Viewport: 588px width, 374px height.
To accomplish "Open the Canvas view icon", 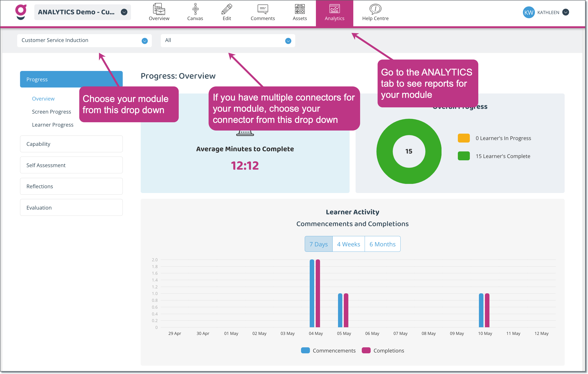I will tap(195, 9).
